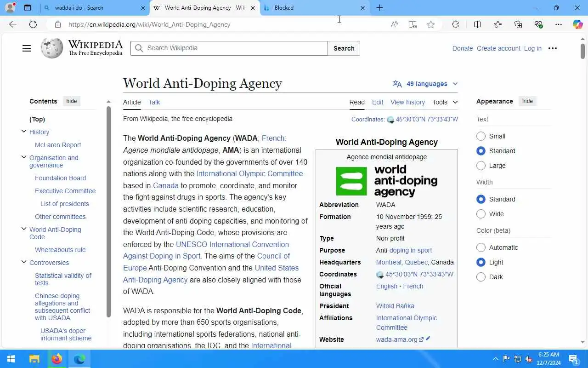Open Wikipedia personal tools ellipsis
Screen dimensions: 588x368
[x=553, y=48]
